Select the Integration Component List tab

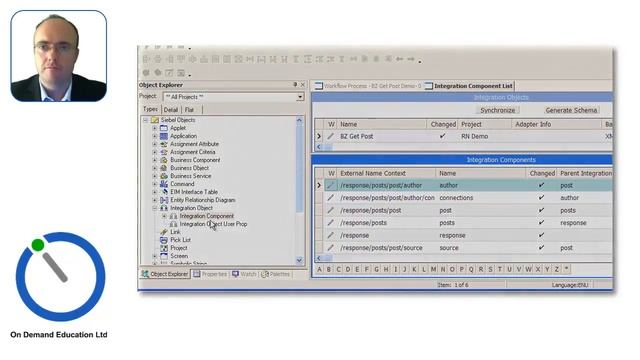(469, 86)
